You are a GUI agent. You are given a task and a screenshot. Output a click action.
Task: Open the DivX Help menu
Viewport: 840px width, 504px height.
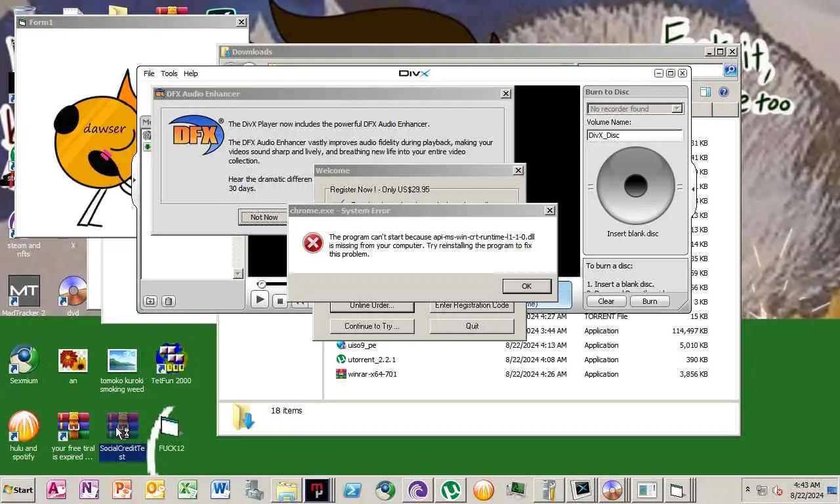point(190,73)
